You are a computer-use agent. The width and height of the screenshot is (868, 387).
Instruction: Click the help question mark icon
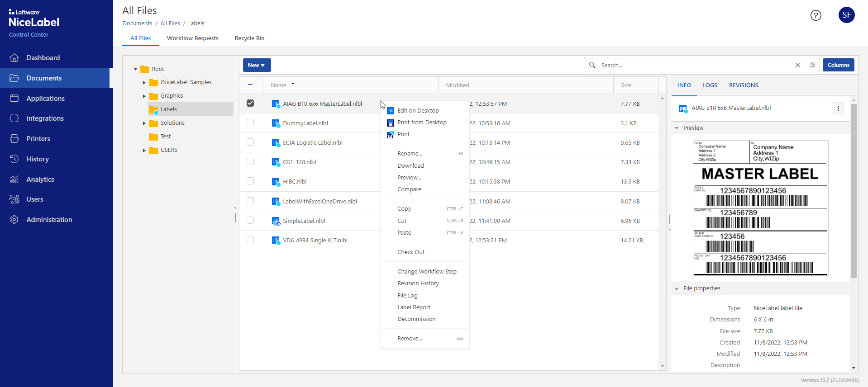[816, 15]
